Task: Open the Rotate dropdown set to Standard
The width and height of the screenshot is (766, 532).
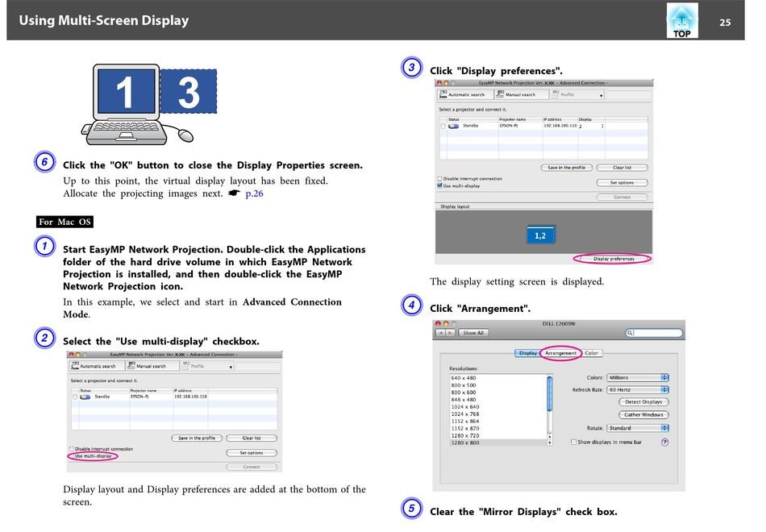Action: (x=638, y=428)
